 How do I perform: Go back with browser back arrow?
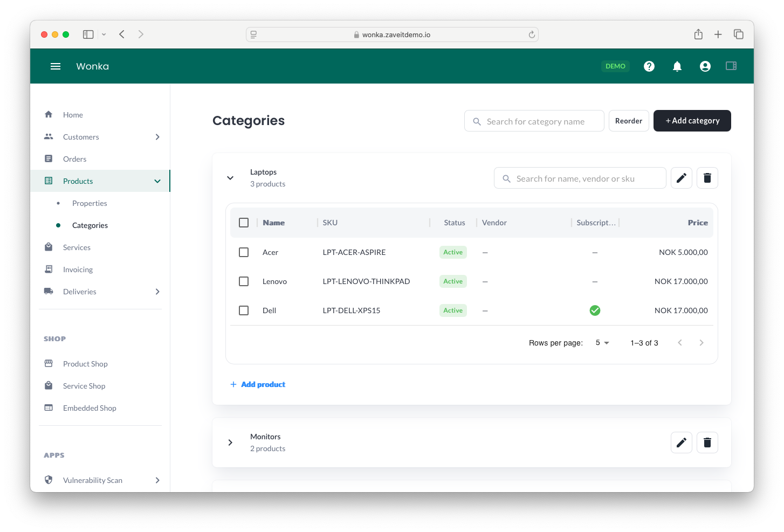[122, 34]
